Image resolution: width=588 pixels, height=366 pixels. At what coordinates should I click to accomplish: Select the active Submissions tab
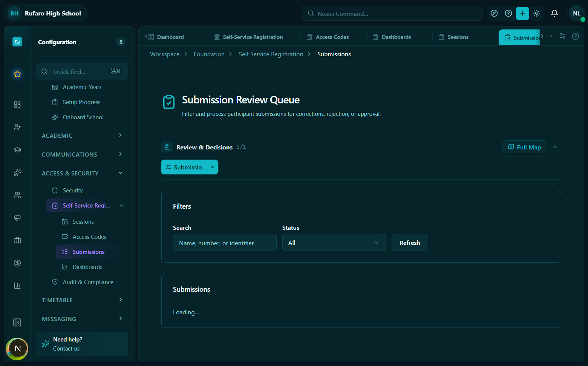click(x=519, y=37)
